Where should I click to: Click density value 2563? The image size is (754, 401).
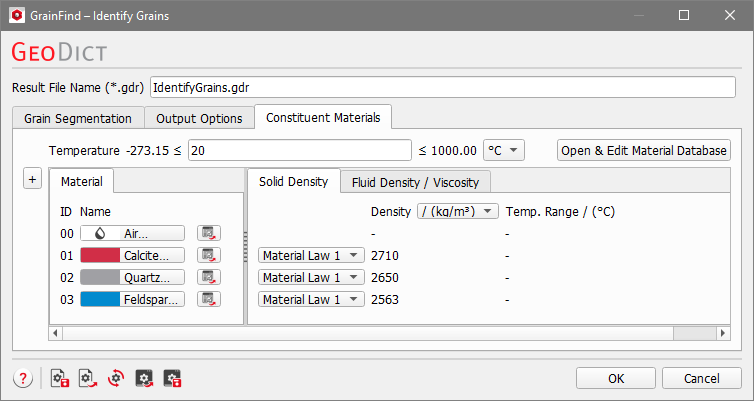[385, 300]
